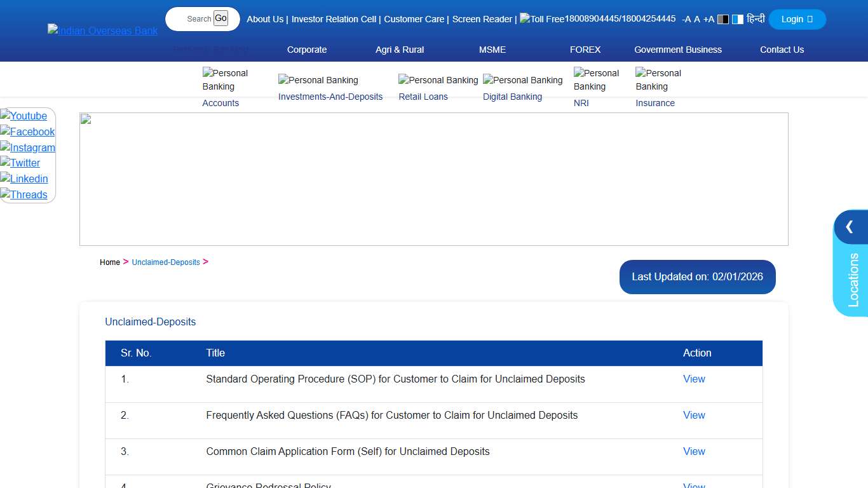Increase font size with +A

709,19
